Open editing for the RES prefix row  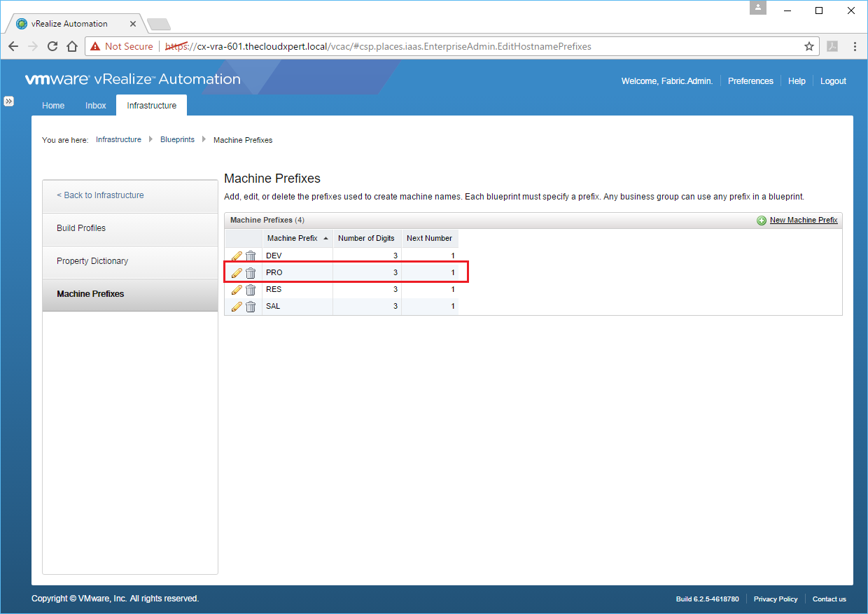pyautogui.click(x=237, y=290)
